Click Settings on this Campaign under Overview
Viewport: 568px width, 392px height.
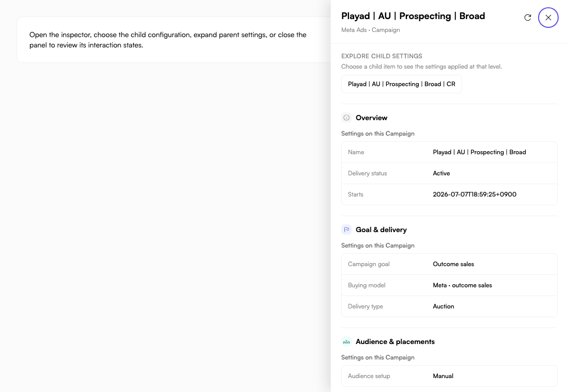pos(377,134)
